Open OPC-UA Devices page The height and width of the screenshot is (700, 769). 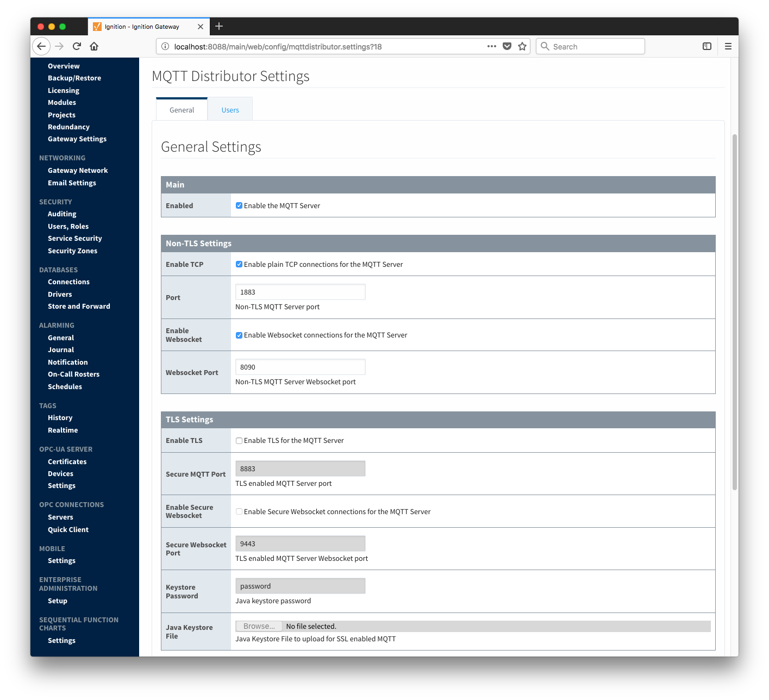(x=60, y=474)
